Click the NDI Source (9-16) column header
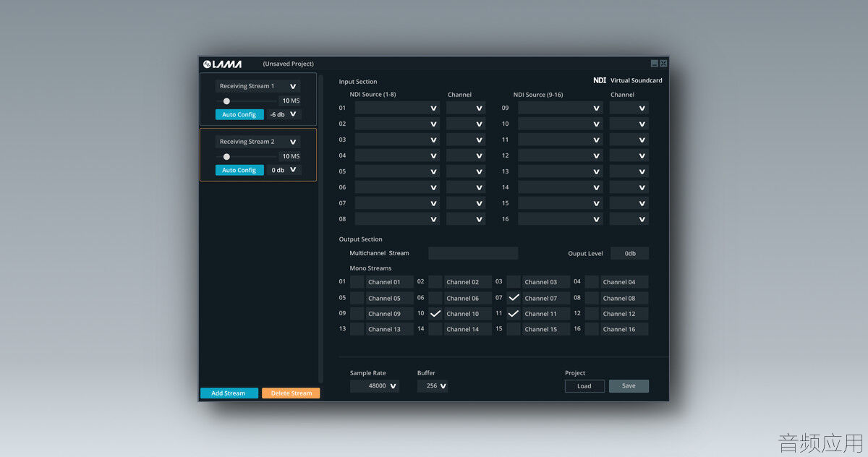The height and width of the screenshot is (457, 868). tap(538, 95)
